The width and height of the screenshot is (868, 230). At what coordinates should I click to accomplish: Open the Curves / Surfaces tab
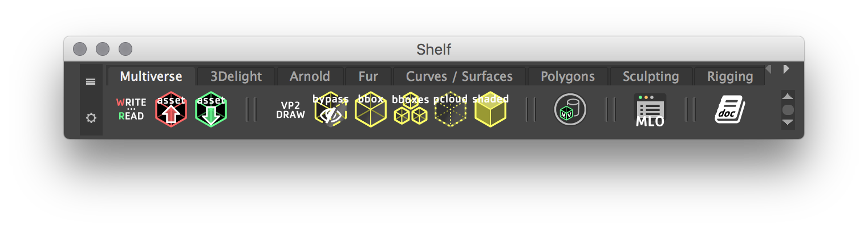[459, 76]
